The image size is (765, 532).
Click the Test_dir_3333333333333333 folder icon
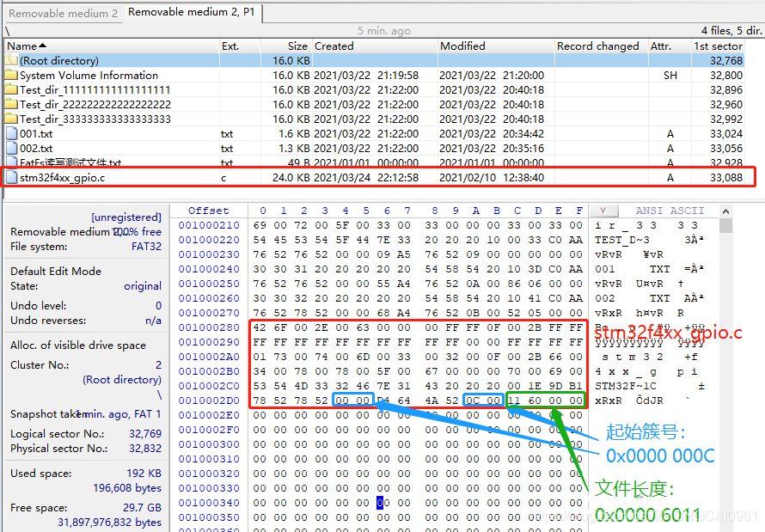(x=11, y=119)
